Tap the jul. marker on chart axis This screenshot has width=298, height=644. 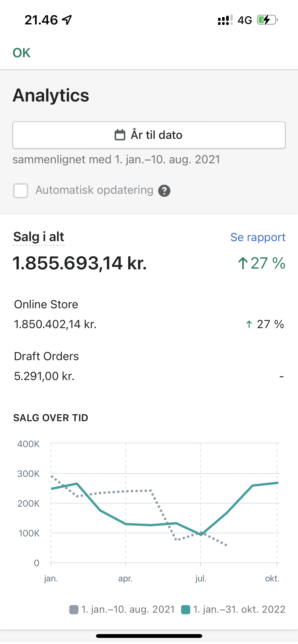pyautogui.click(x=201, y=579)
